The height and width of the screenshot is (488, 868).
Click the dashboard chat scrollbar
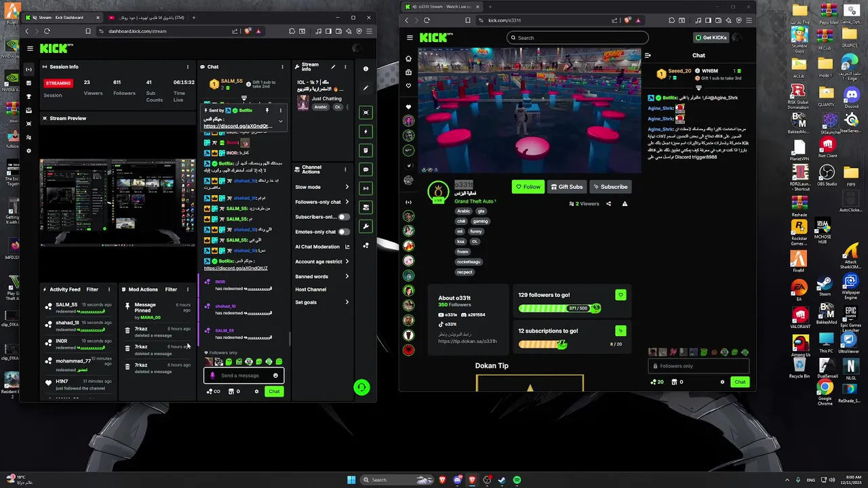(290, 338)
